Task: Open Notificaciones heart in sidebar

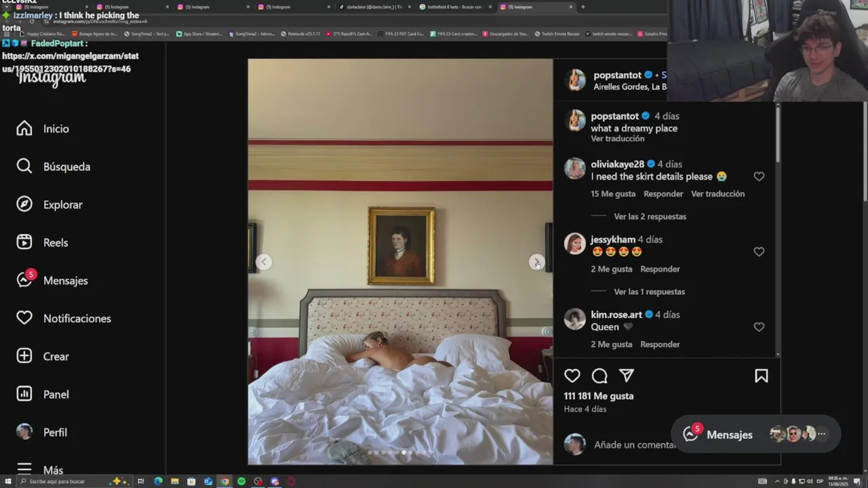Action: pos(64,319)
